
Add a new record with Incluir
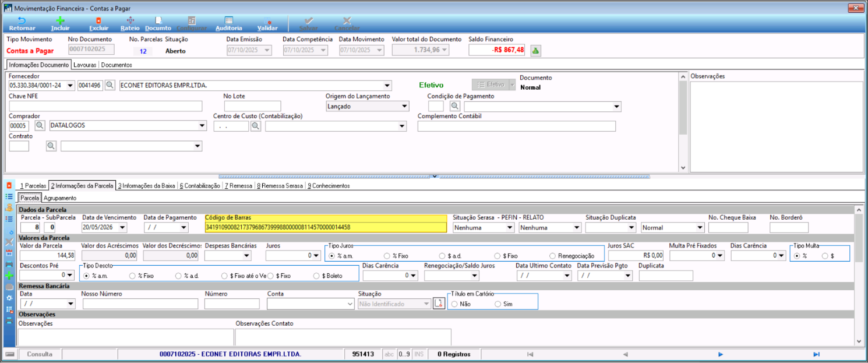[60, 23]
